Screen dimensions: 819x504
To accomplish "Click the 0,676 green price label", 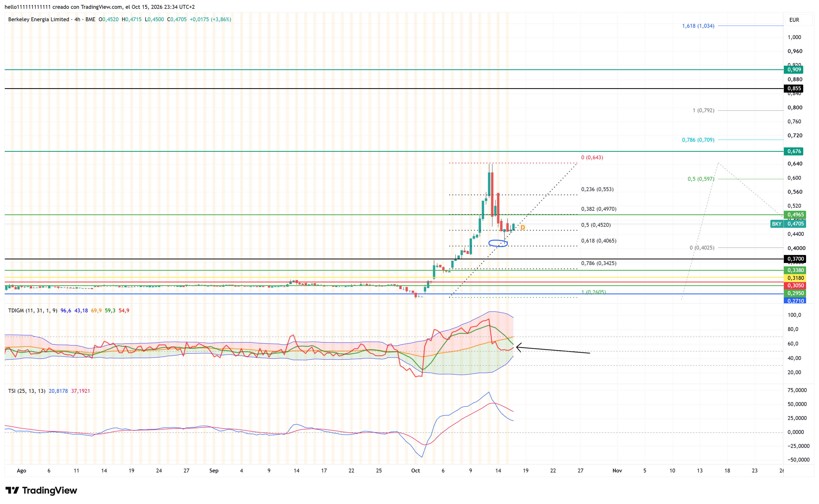I will (794, 151).
